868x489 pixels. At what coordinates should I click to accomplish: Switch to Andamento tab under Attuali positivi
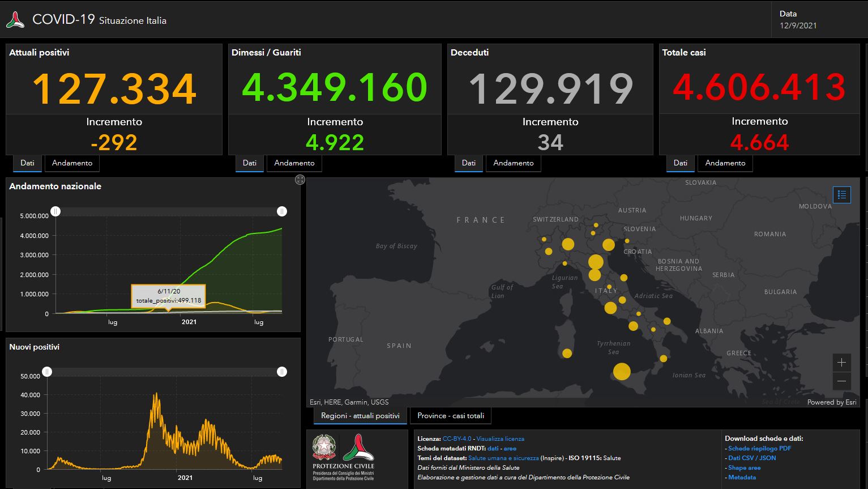tap(72, 163)
